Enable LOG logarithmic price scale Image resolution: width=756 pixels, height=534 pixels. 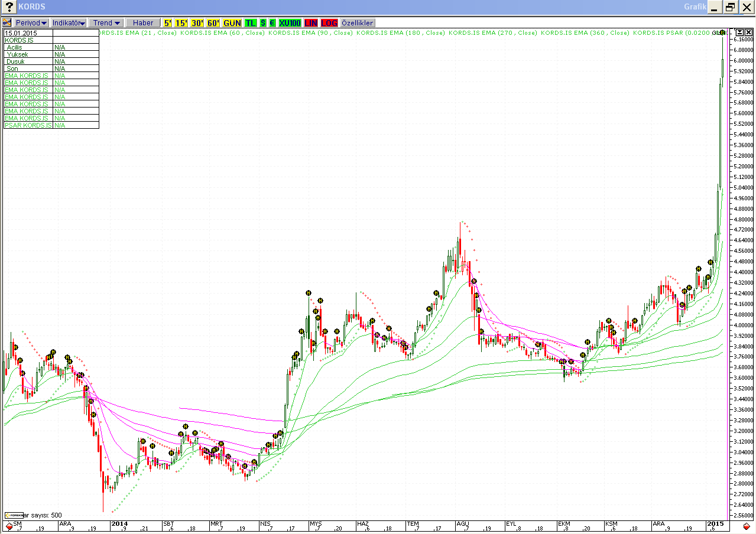(x=329, y=23)
